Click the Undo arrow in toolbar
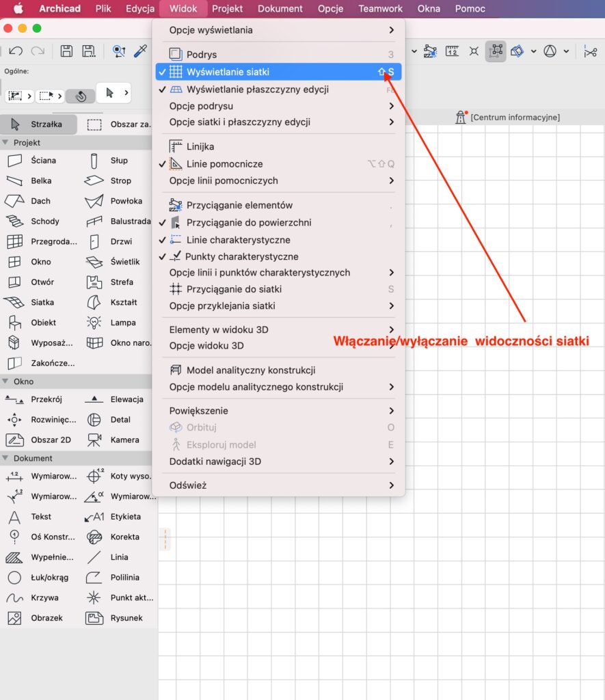Viewport: 605px width, 700px height. [16, 51]
